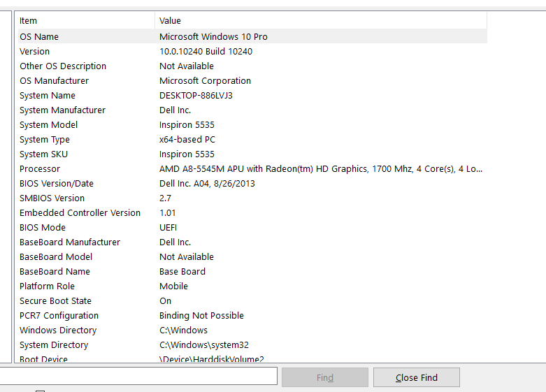
Task: Select the SMBIOS Version label
Action: coord(52,198)
